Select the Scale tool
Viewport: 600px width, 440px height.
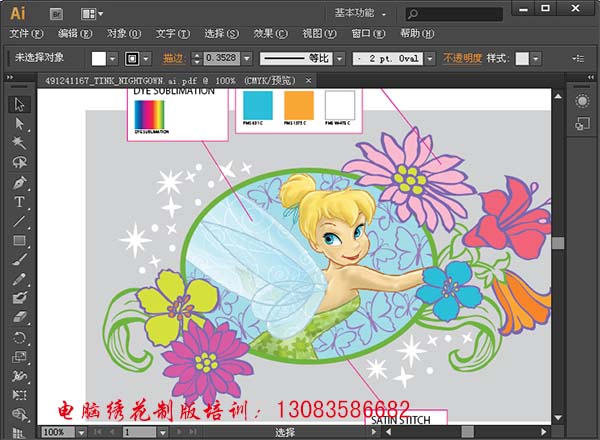[x=19, y=357]
